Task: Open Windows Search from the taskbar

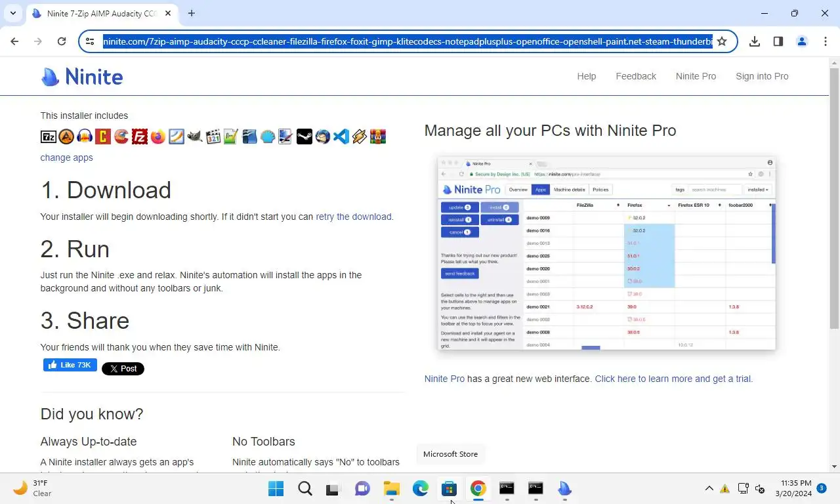Action: coord(305,488)
